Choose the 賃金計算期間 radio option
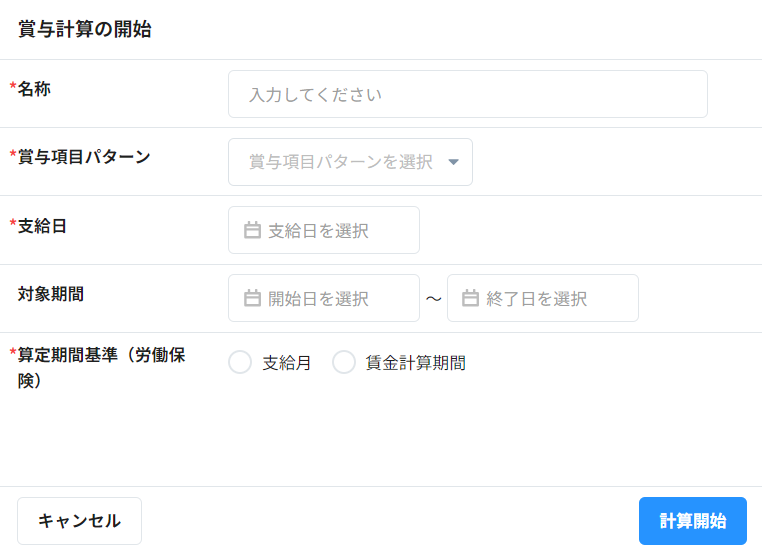 344,363
